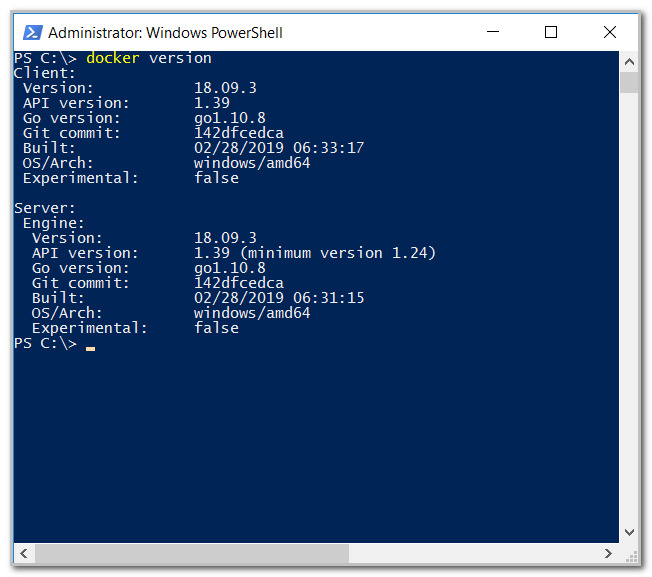Click the 'docker' command text
Image resolution: width=652 pixels, height=577 pixels.
[113, 58]
